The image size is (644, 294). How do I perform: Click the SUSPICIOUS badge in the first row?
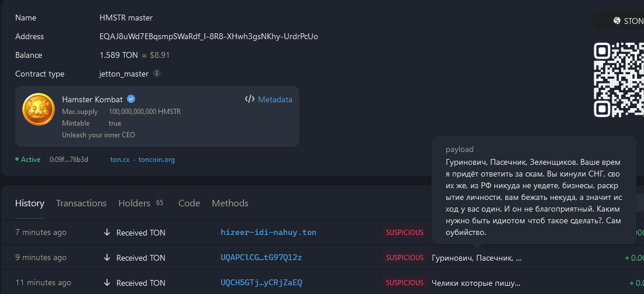404,233
